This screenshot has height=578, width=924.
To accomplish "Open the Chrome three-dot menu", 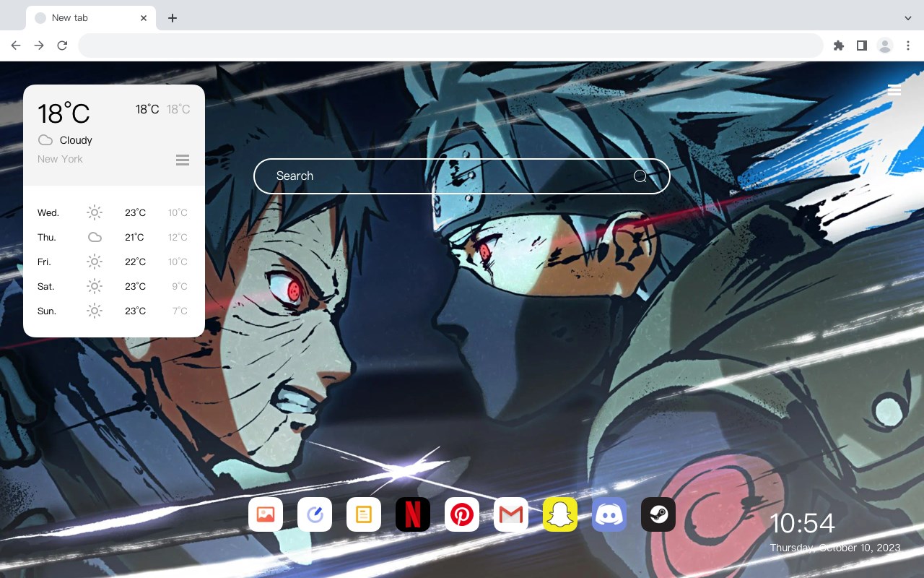I will coord(908,46).
